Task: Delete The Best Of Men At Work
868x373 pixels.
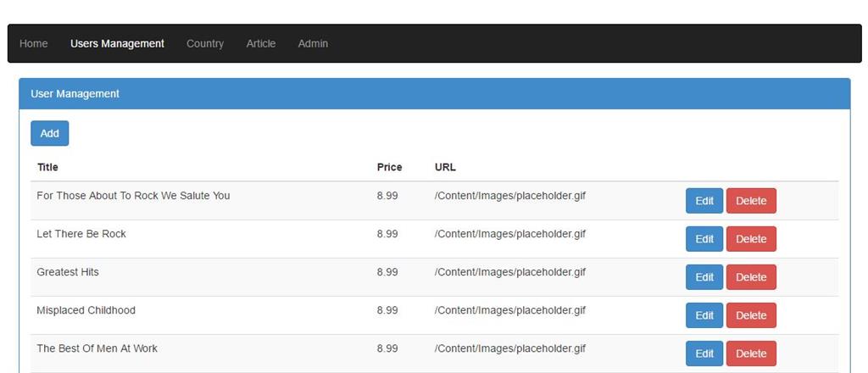Action: (751, 354)
